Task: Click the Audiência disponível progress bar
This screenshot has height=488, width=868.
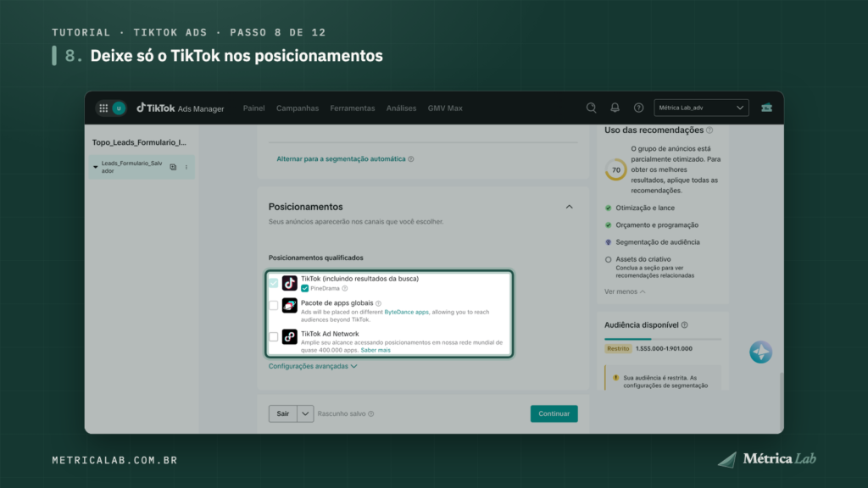Action: coord(663,339)
